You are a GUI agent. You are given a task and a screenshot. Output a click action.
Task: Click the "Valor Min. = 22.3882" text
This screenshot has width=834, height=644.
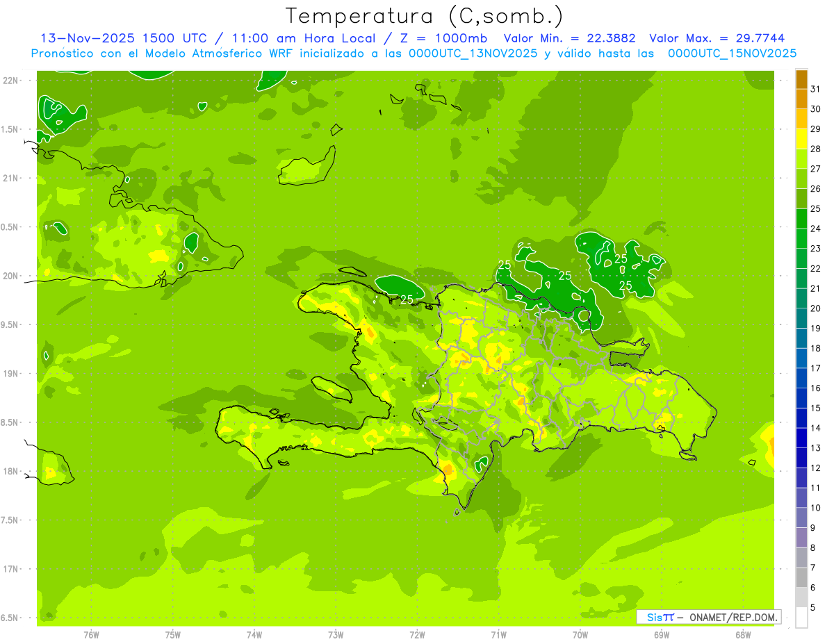click(x=569, y=38)
